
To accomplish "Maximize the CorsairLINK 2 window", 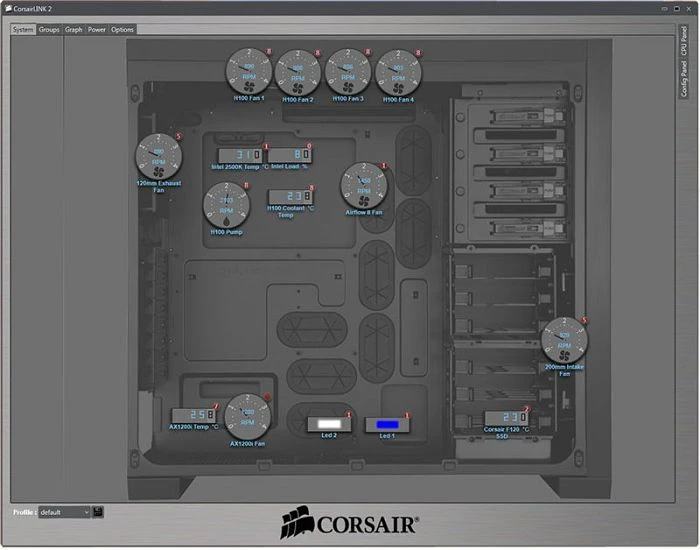I will [677, 8].
